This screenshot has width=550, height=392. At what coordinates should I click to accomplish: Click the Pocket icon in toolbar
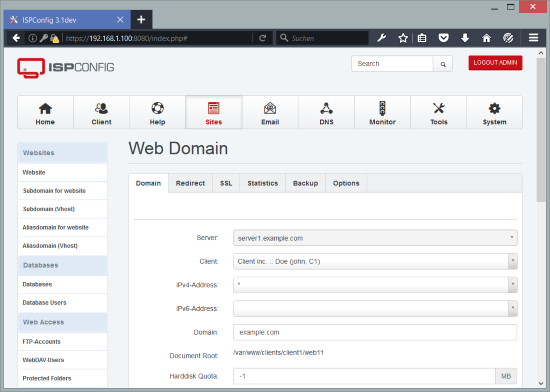[x=444, y=38]
